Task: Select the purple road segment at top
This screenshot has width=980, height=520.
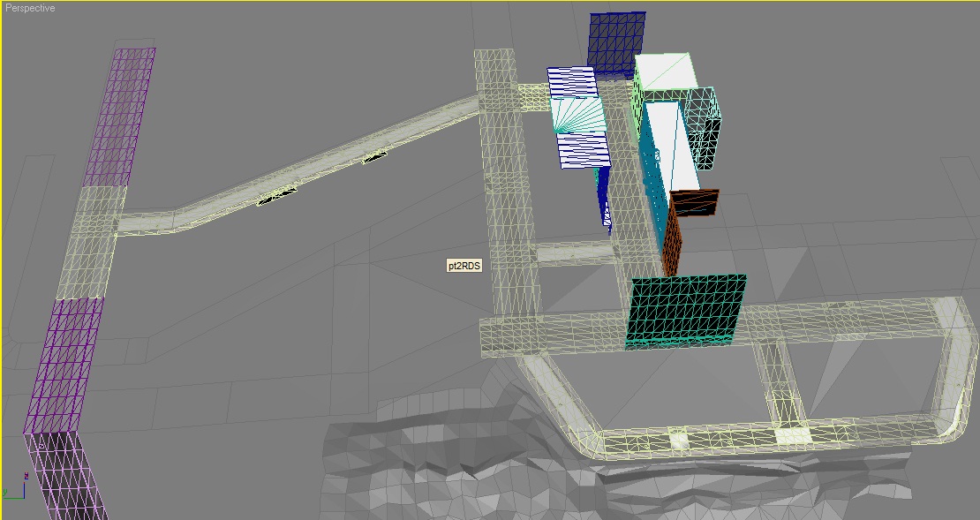Action: [119, 117]
